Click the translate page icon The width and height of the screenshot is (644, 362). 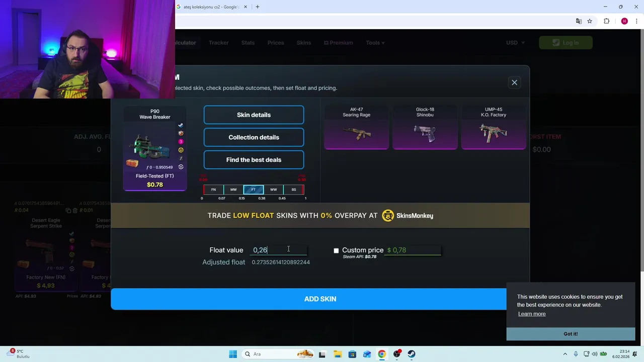tap(579, 21)
